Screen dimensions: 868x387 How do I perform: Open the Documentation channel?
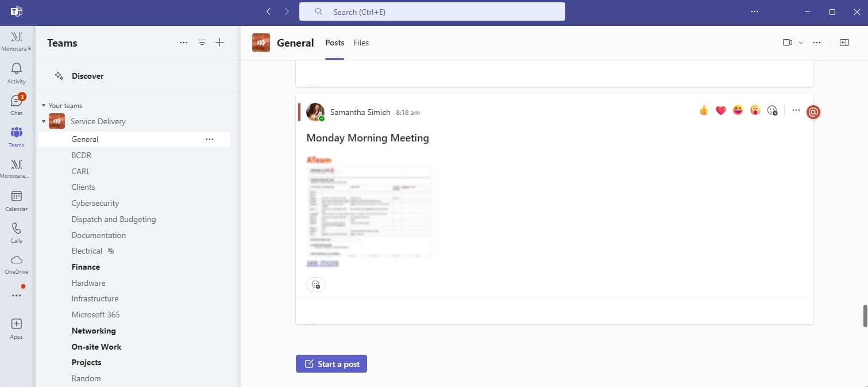99,235
